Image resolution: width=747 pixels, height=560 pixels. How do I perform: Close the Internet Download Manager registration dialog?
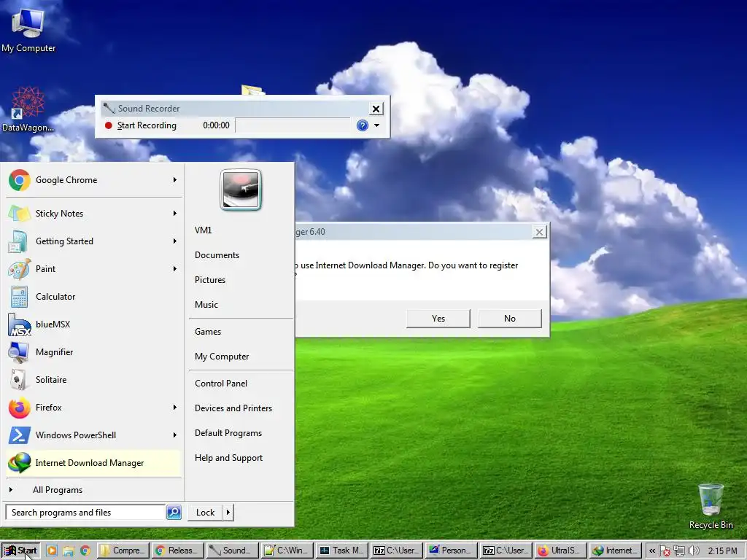coord(539,232)
